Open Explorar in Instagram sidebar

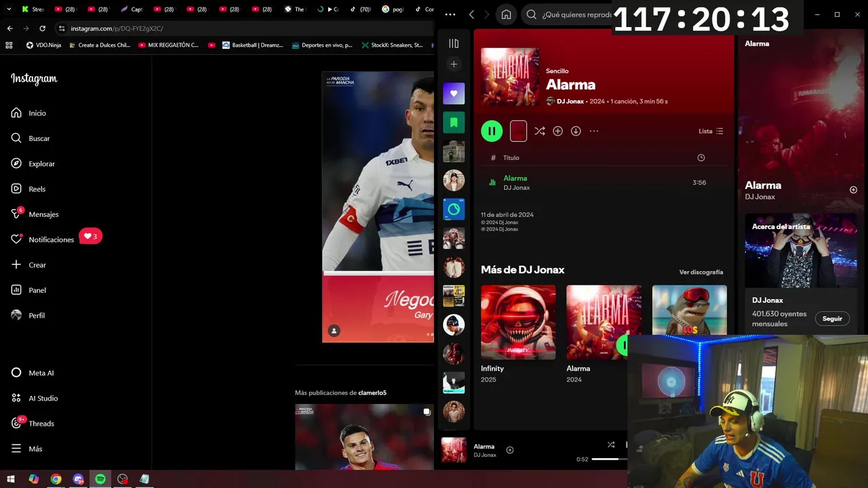point(33,164)
